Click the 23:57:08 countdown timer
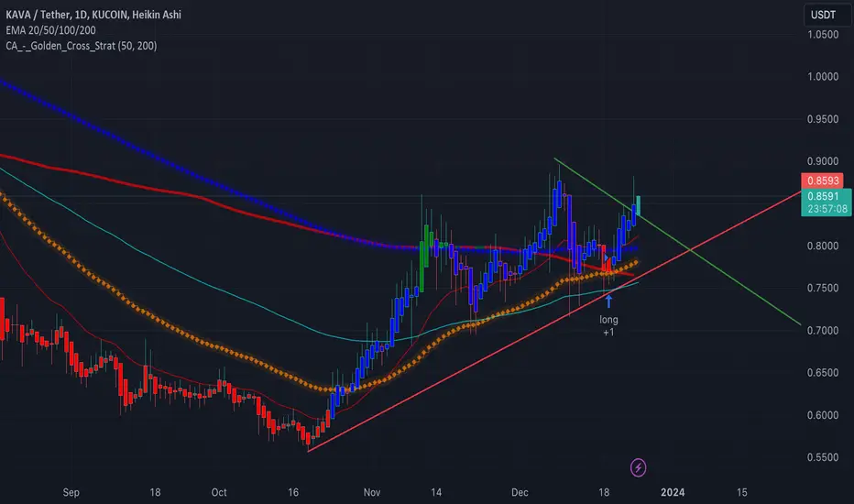The height and width of the screenshot is (504, 854). [827, 209]
